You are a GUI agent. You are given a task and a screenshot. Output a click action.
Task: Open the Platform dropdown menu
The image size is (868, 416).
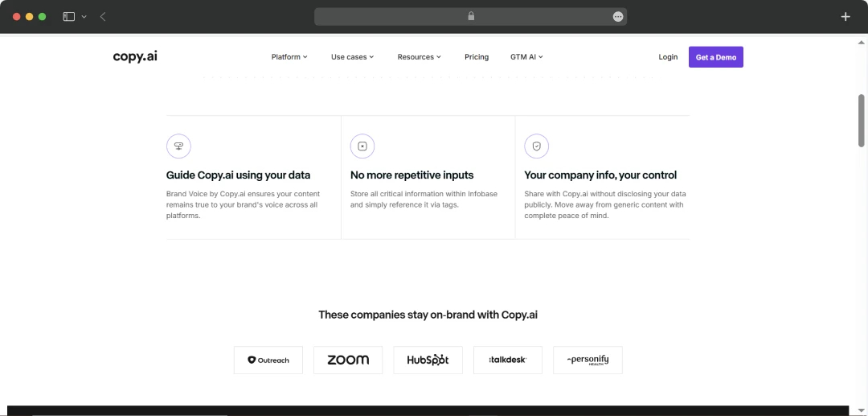point(289,57)
